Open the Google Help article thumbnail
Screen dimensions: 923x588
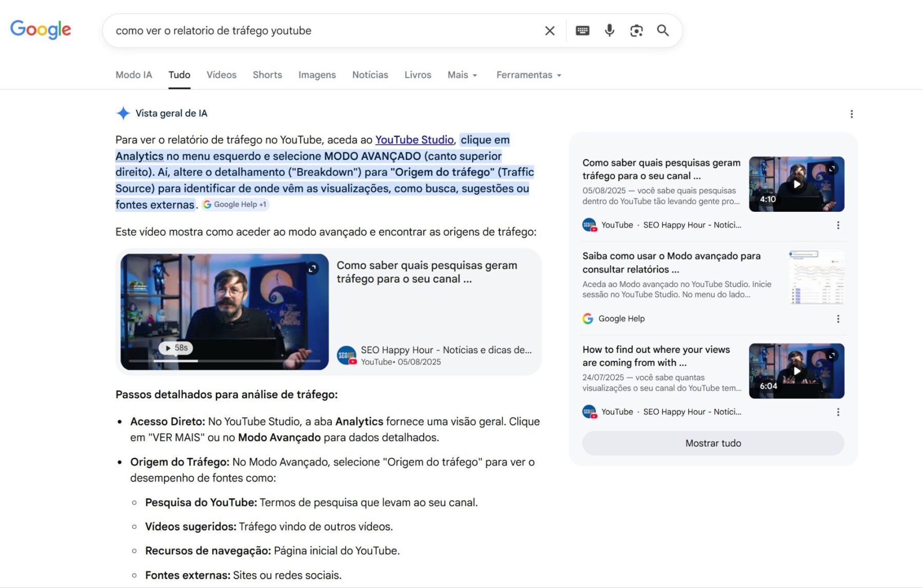[x=816, y=277]
